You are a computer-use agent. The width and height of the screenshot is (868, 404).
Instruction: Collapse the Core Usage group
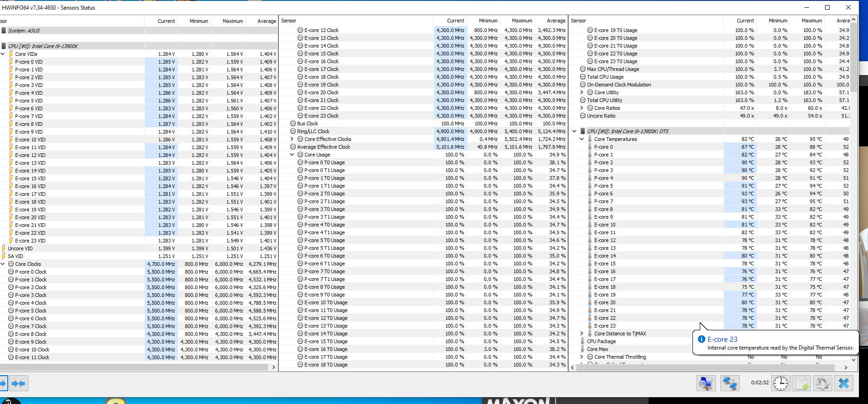coord(292,155)
